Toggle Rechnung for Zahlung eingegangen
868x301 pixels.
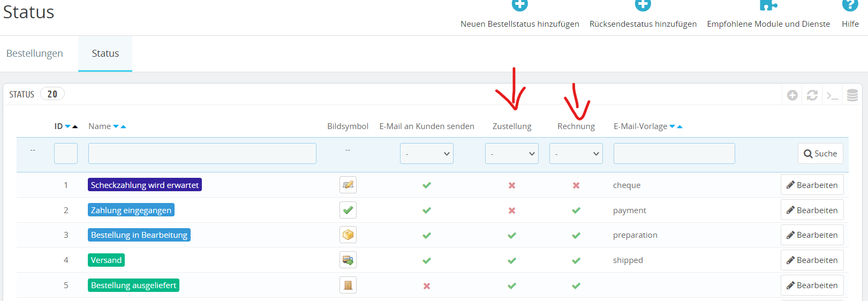pos(576,210)
